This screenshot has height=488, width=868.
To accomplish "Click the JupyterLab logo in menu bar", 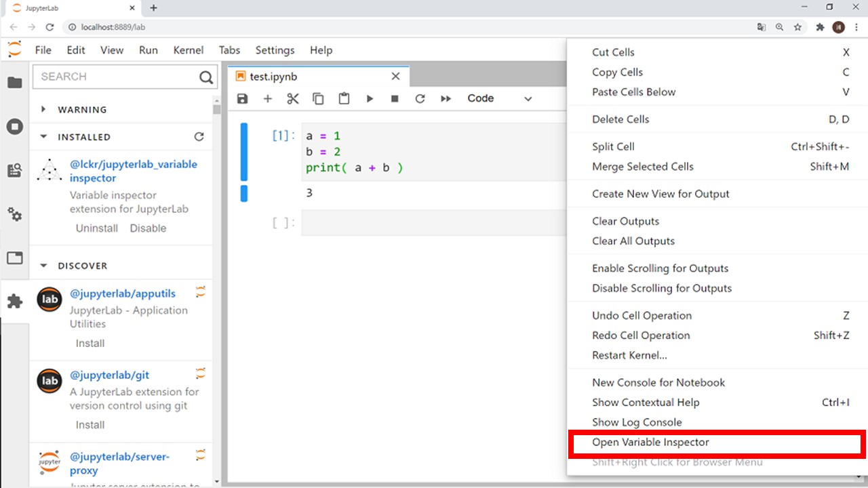I will 14,49.
